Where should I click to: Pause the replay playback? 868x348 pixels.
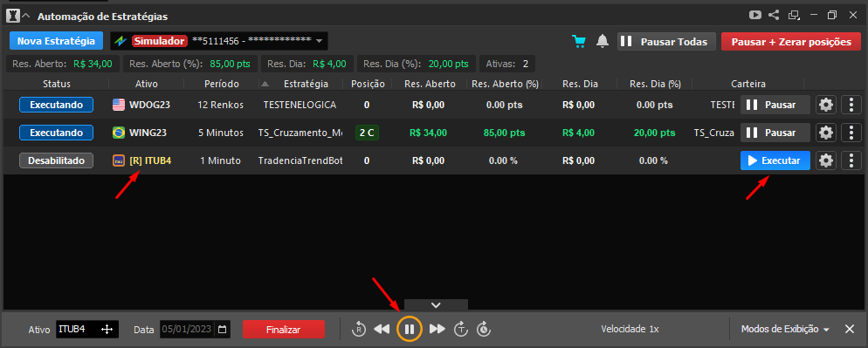409,329
